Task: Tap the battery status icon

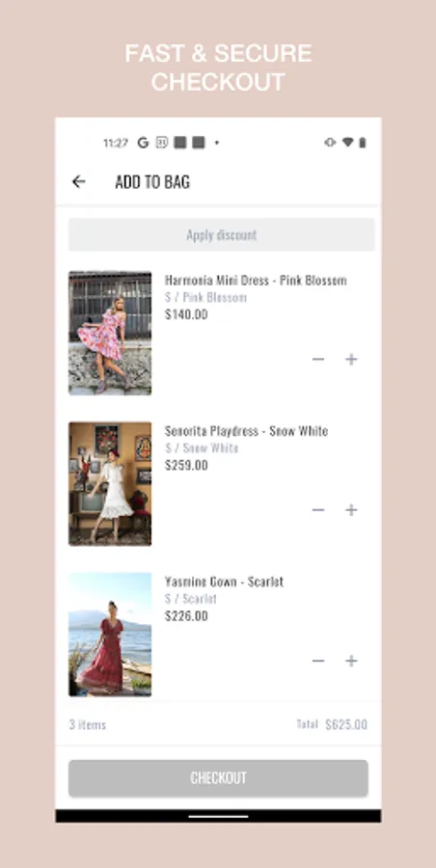Action: point(363,143)
